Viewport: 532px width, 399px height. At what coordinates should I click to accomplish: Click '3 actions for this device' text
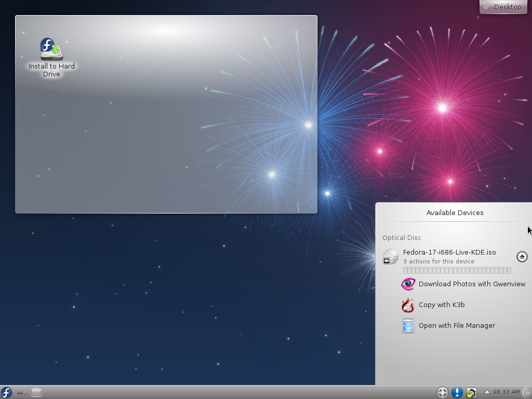438,261
